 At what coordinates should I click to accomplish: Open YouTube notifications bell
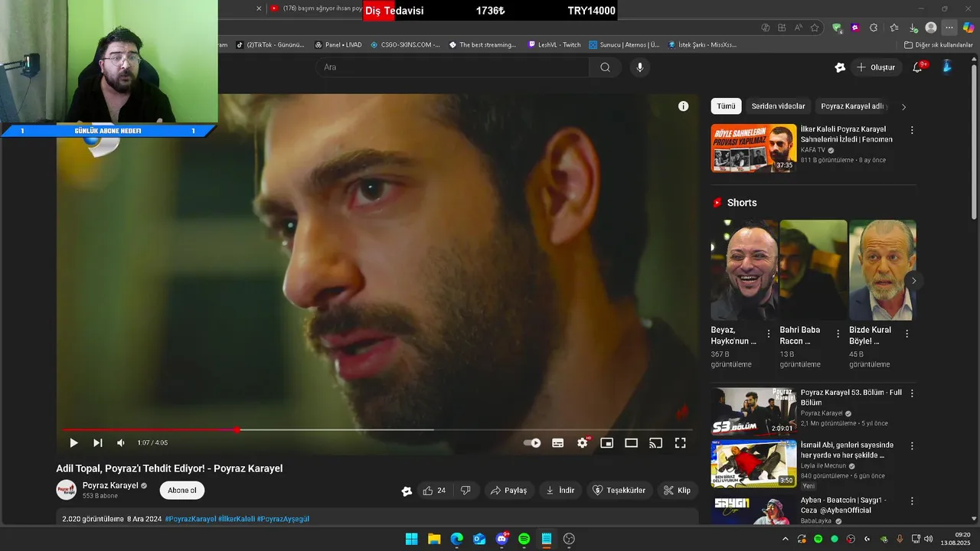pos(917,67)
